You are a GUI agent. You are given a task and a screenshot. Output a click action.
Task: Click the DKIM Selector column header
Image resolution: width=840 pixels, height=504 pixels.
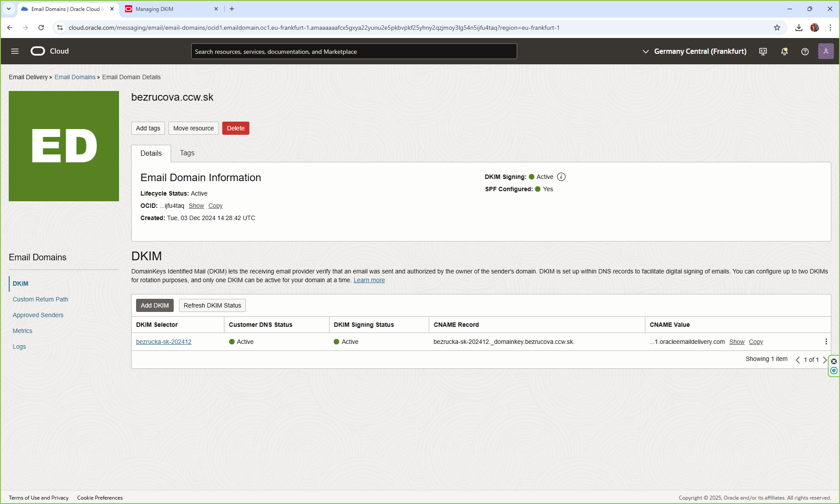pyautogui.click(x=157, y=325)
